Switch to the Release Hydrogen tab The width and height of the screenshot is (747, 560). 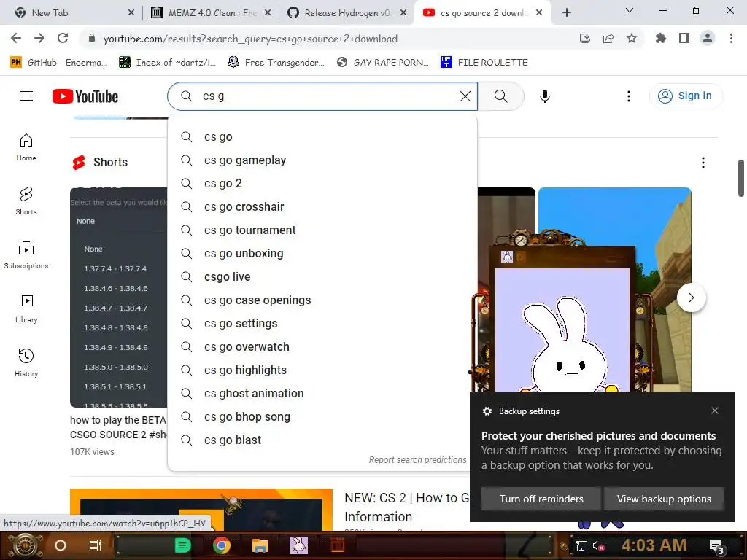pos(347,13)
